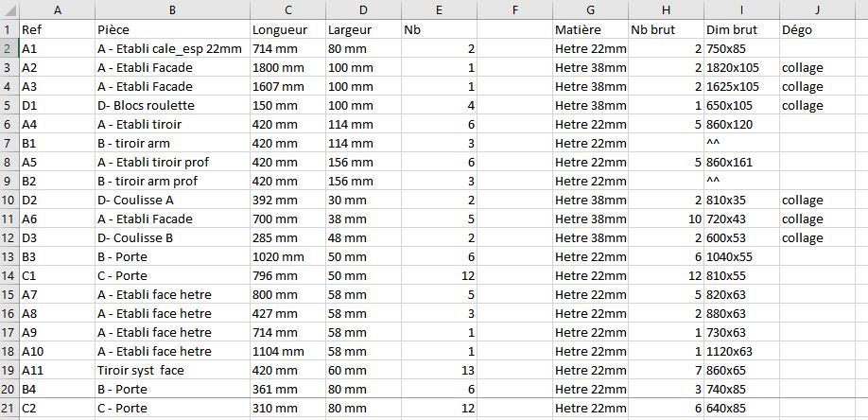
Task: Select column E header
Action: (439, 9)
